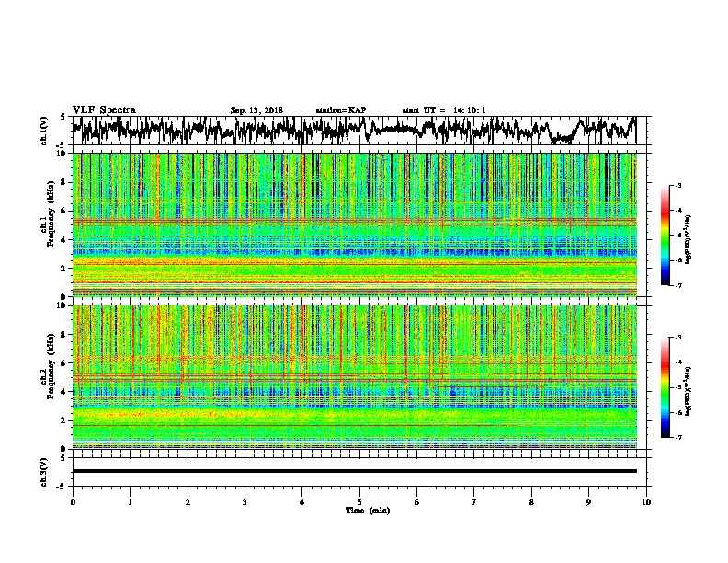
Task: Click the ch.2 spectrogram plot area
Action: click(354, 377)
